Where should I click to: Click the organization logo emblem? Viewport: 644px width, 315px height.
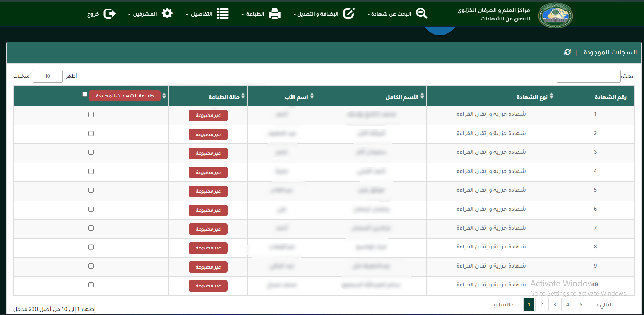[555, 15]
